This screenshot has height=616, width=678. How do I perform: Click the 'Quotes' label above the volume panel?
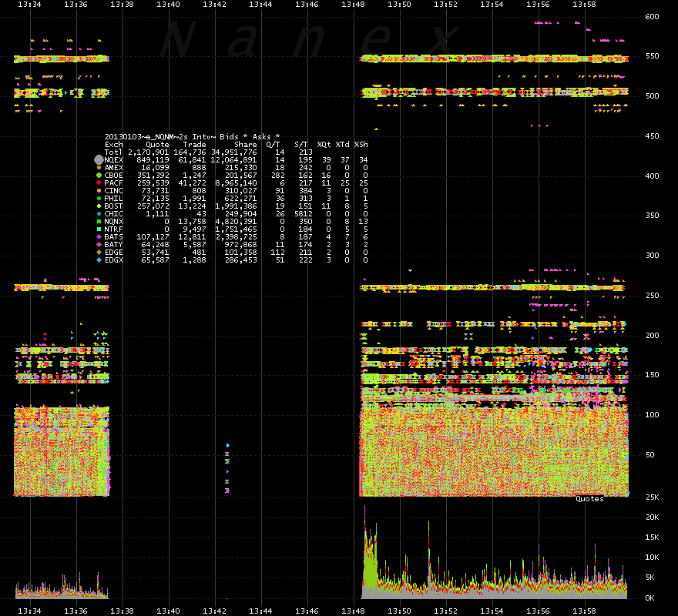click(x=589, y=499)
